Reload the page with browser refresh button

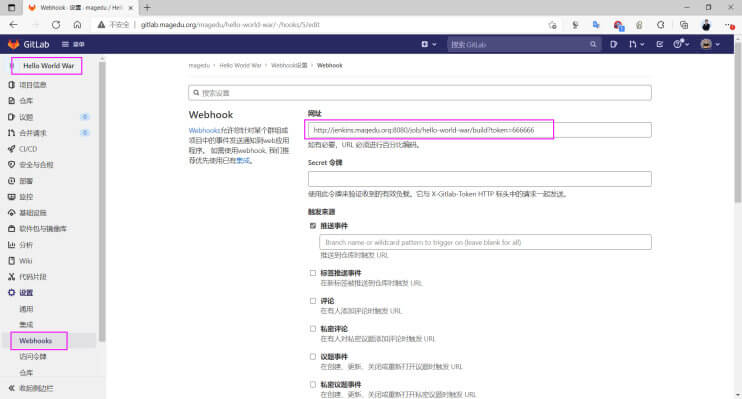56,25
